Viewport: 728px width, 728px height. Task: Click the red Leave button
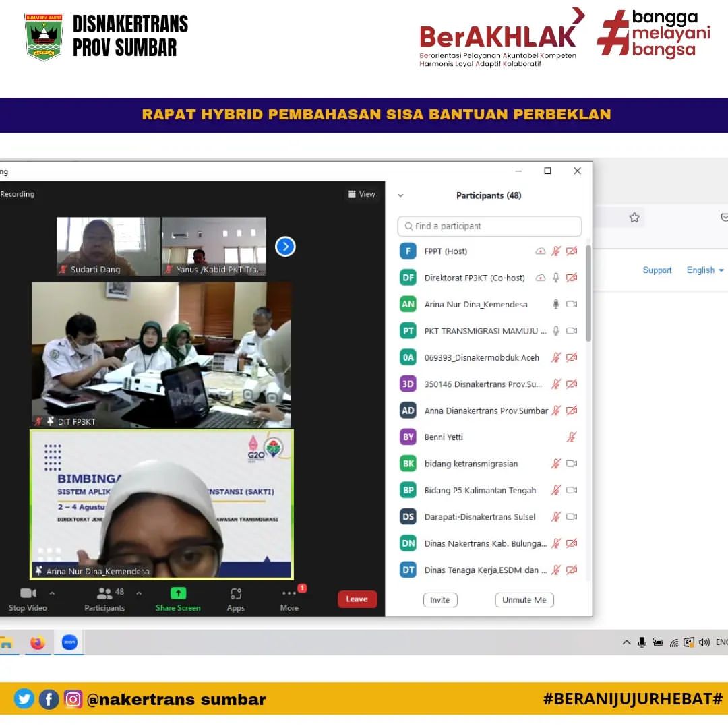pyautogui.click(x=357, y=599)
